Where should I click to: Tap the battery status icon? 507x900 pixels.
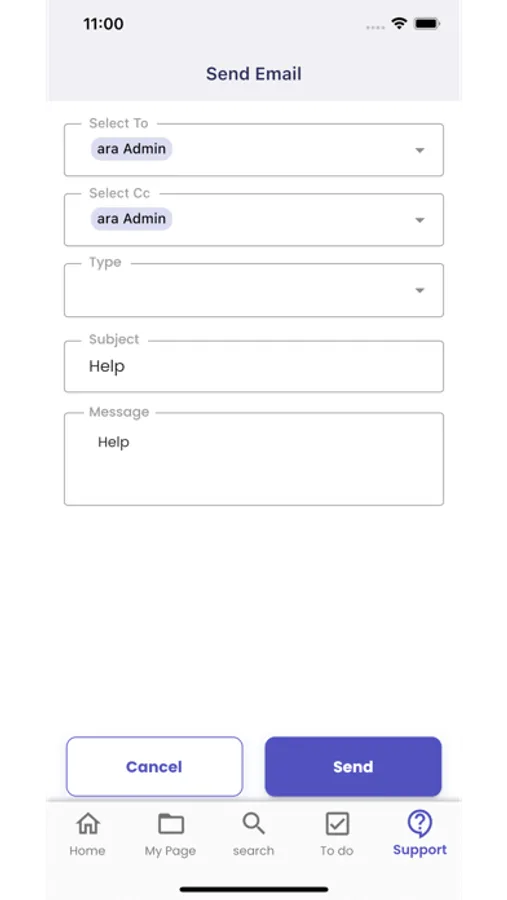click(427, 24)
